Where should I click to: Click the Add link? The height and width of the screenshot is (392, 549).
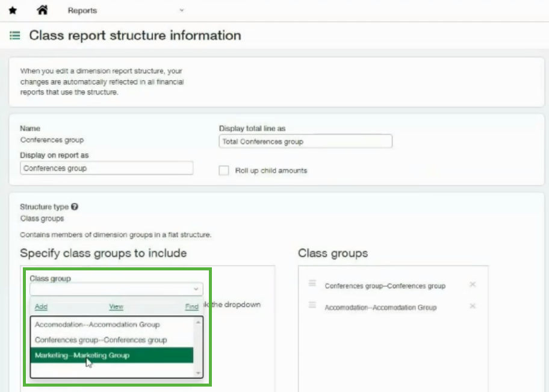click(x=41, y=306)
